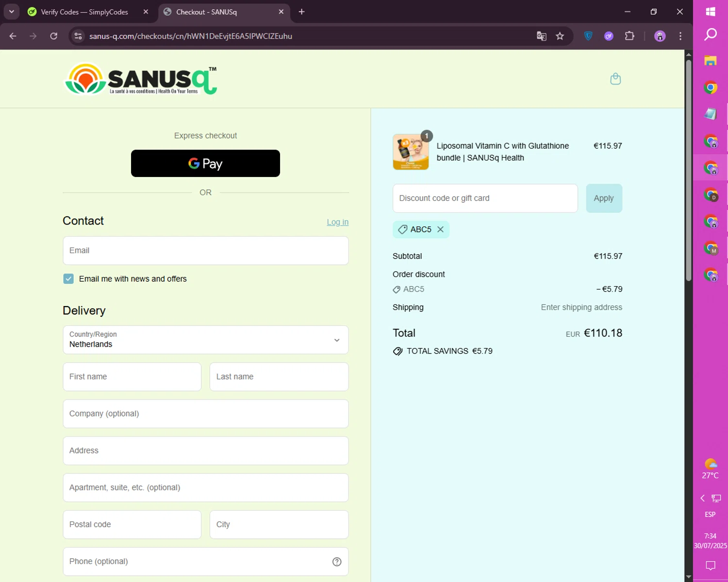Focus the Email input field

coord(206,251)
